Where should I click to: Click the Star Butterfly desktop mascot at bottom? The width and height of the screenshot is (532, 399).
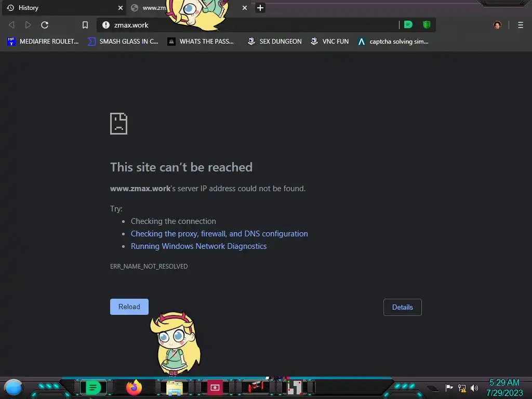[x=175, y=344]
